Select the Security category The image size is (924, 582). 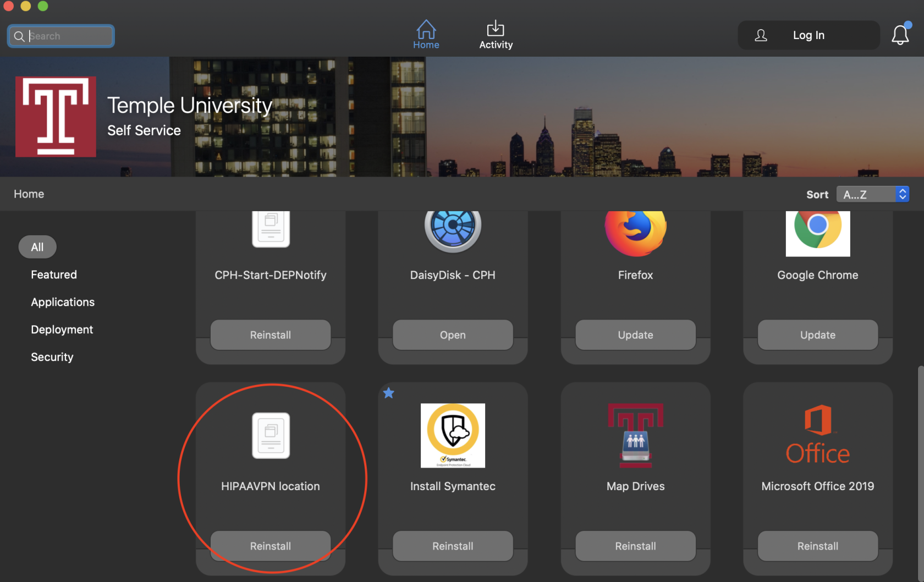[x=52, y=357]
